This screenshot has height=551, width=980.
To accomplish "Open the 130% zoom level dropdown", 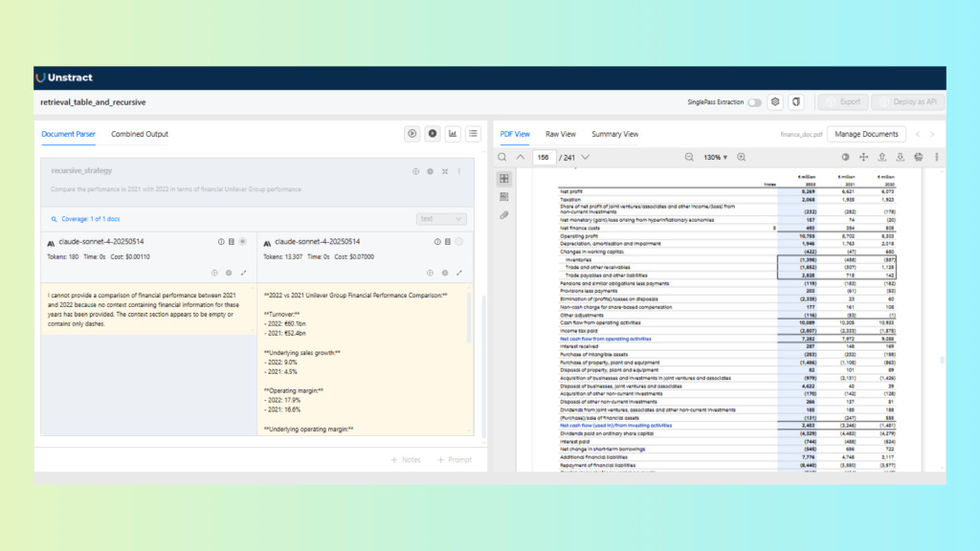I will coord(714,157).
